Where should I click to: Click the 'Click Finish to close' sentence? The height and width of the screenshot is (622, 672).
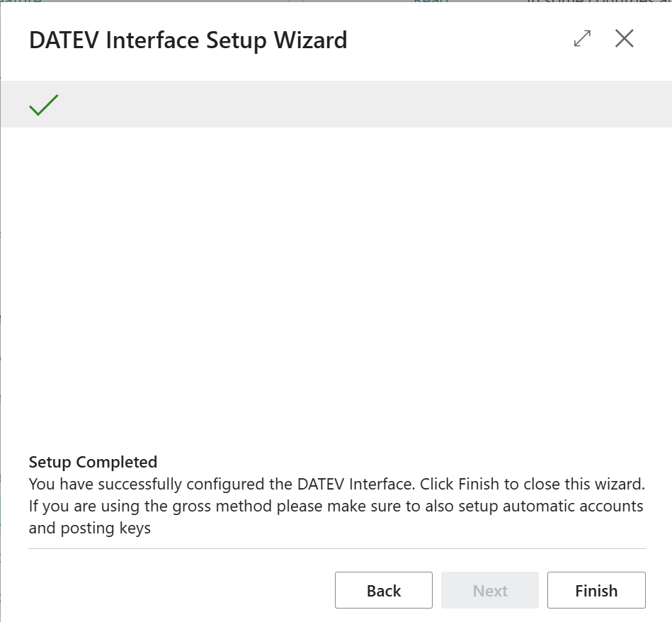(533, 485)
